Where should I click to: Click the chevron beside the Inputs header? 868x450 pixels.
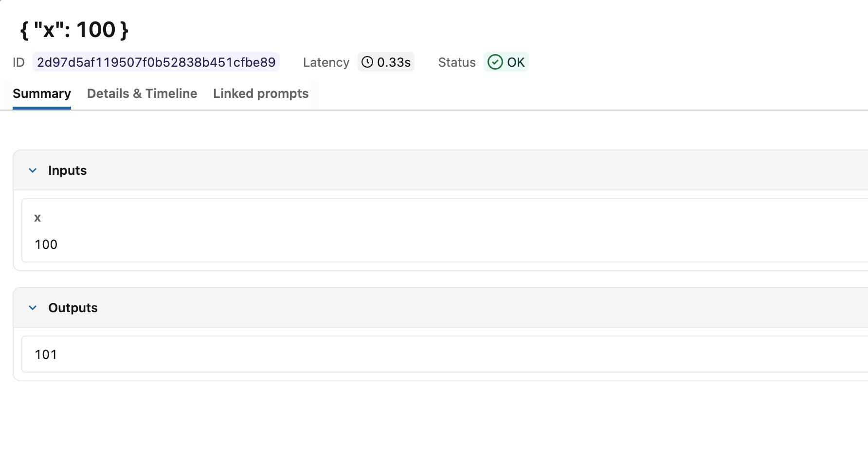32,170
